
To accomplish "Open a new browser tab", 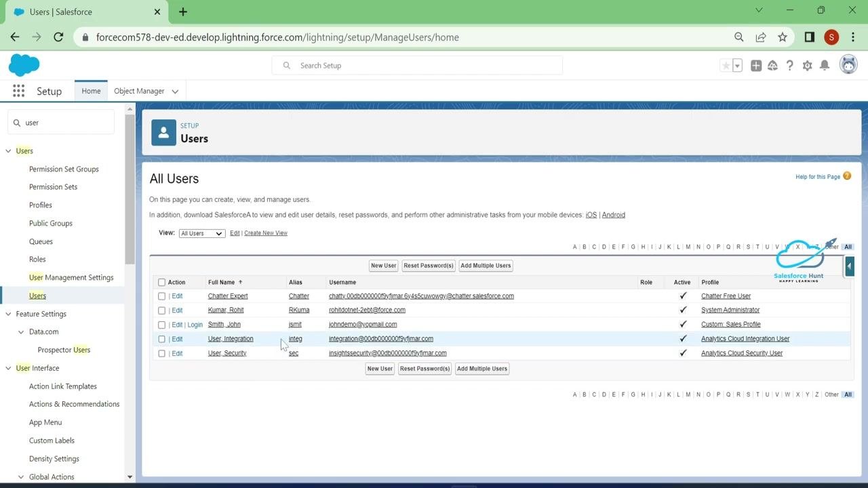I will [183, 12].
